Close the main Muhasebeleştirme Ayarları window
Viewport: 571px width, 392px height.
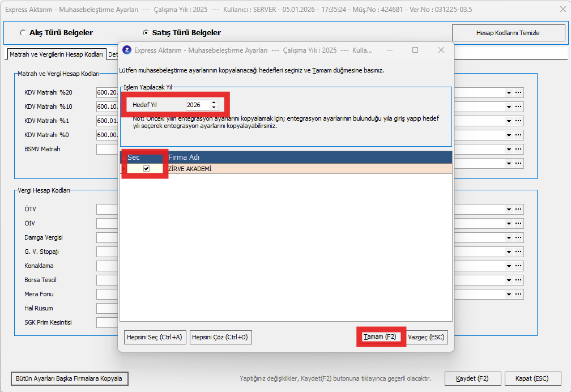tap(563, 10)
